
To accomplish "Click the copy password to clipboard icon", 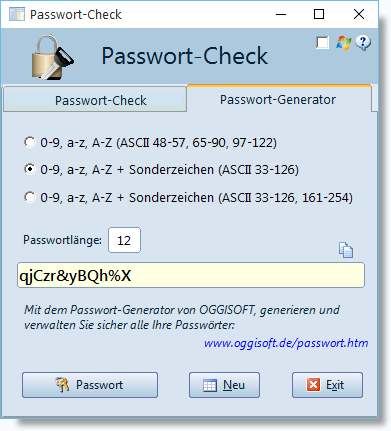I will [x=346, y=250].
